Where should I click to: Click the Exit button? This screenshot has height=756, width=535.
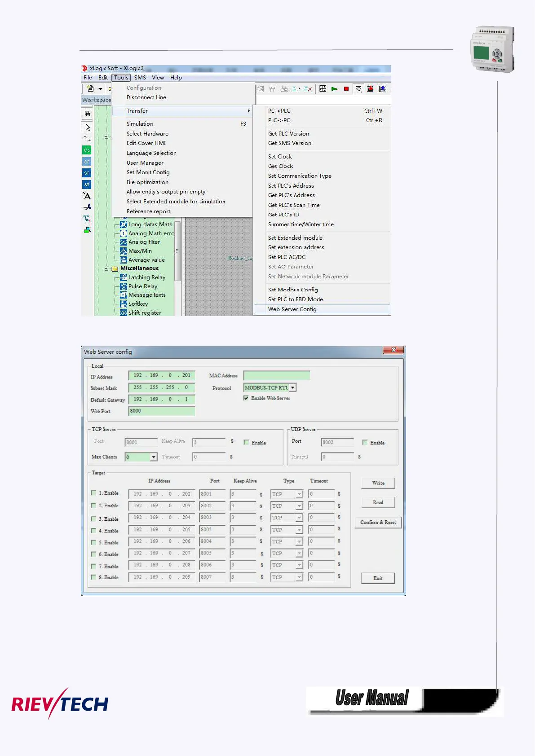pos(378,578)
